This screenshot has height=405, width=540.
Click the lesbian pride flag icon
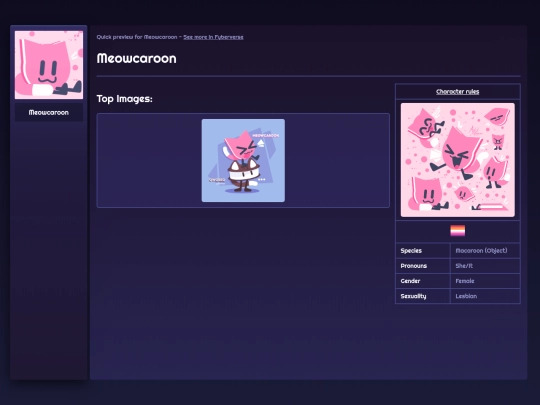tap(458, 231)
